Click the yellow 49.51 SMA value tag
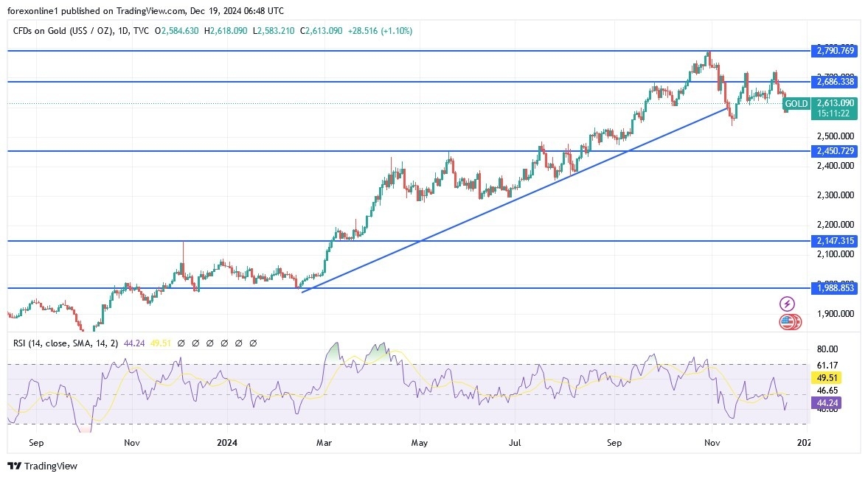 coord(824,377)
